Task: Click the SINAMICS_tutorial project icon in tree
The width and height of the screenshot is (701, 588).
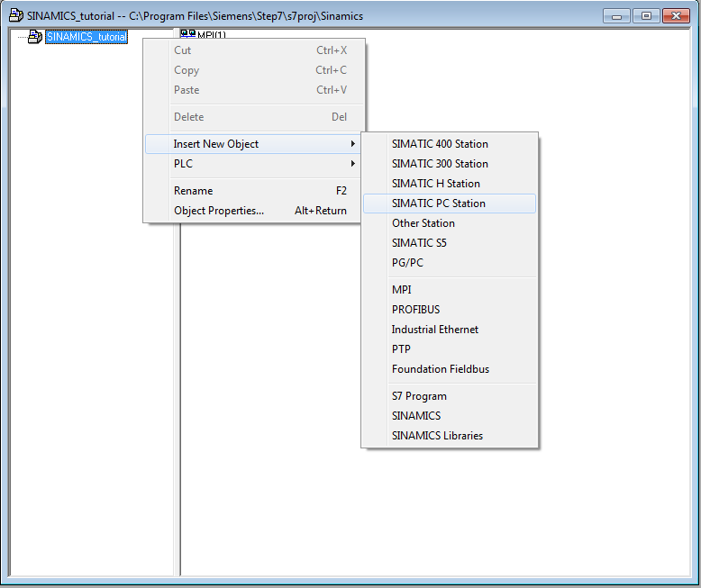Action: [35, 36]
